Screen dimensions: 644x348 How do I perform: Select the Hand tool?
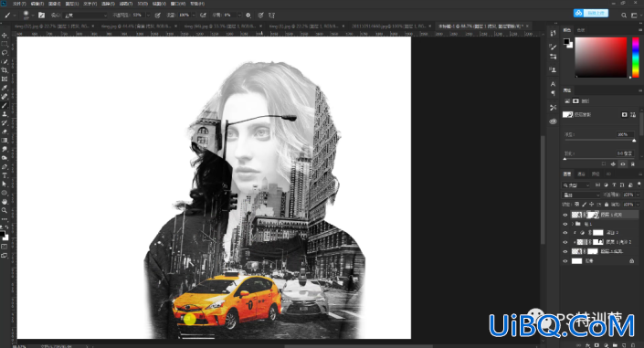coord(5,201)
